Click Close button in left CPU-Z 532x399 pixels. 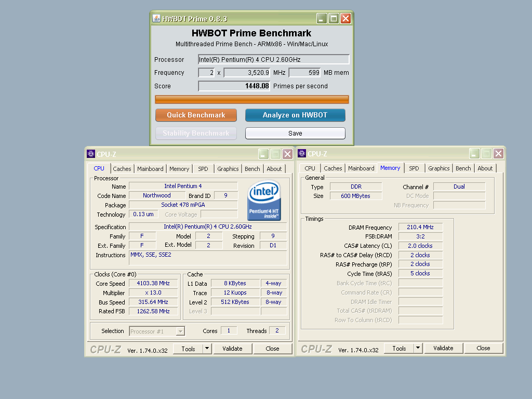coord(272,349)
